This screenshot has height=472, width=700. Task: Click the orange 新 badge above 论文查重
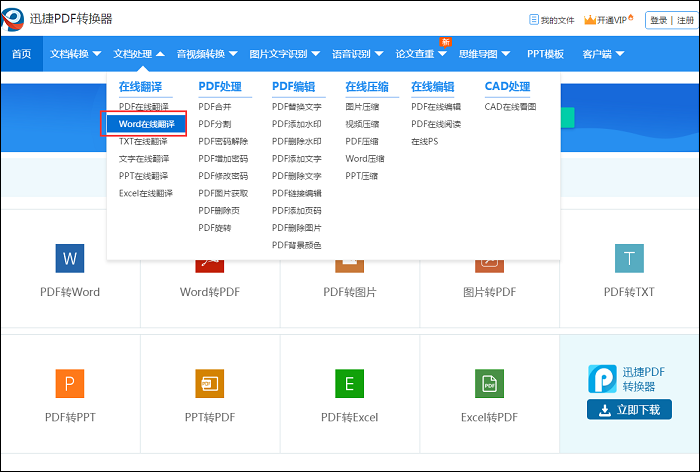coord(445,42)
